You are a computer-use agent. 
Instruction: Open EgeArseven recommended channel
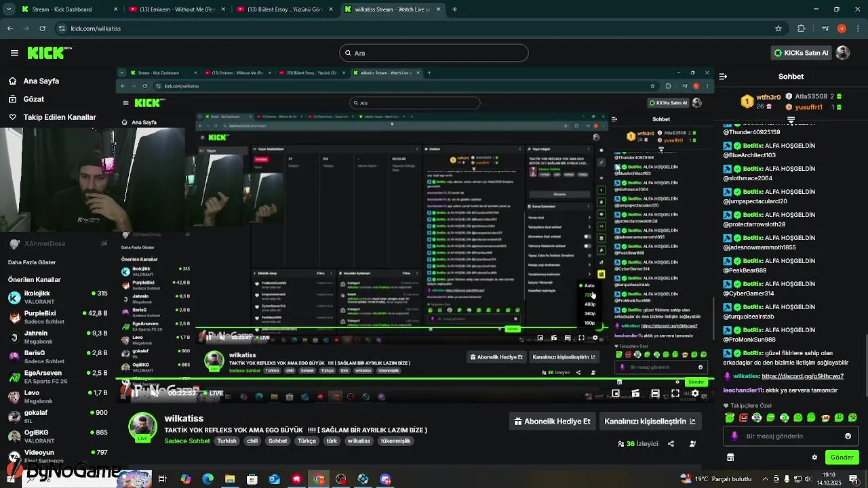click(x=58, y=377)
